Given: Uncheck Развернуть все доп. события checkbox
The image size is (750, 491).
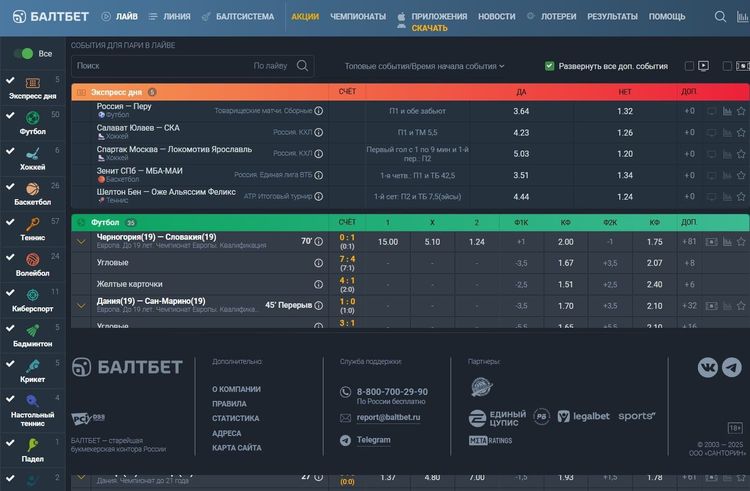Looking at the screenshot, I should (x=550, y=66).
